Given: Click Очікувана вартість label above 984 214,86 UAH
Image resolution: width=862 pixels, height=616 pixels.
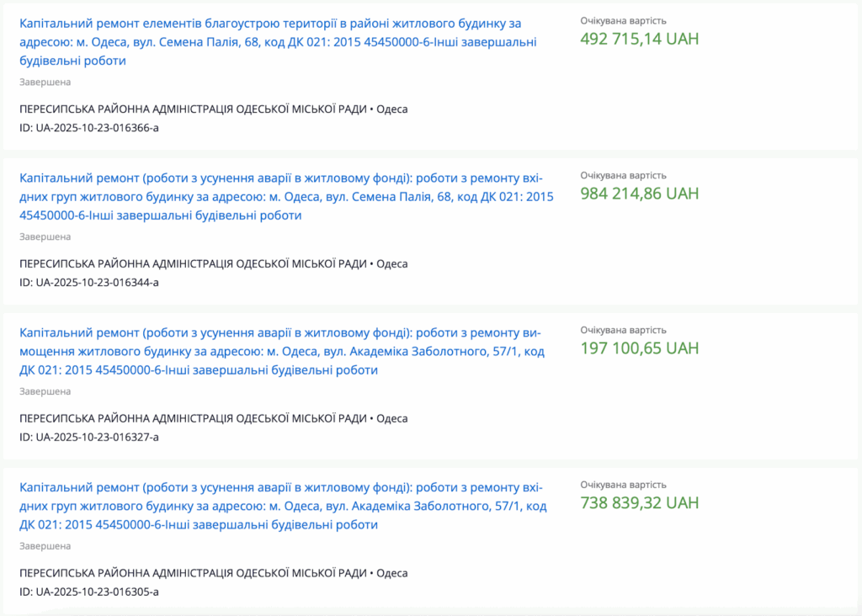Looking at the screenshot, I should [623, 175].
